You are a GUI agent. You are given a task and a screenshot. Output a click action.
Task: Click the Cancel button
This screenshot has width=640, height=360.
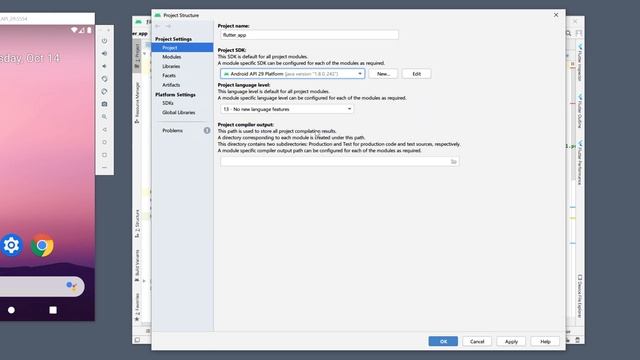(477, 342)
